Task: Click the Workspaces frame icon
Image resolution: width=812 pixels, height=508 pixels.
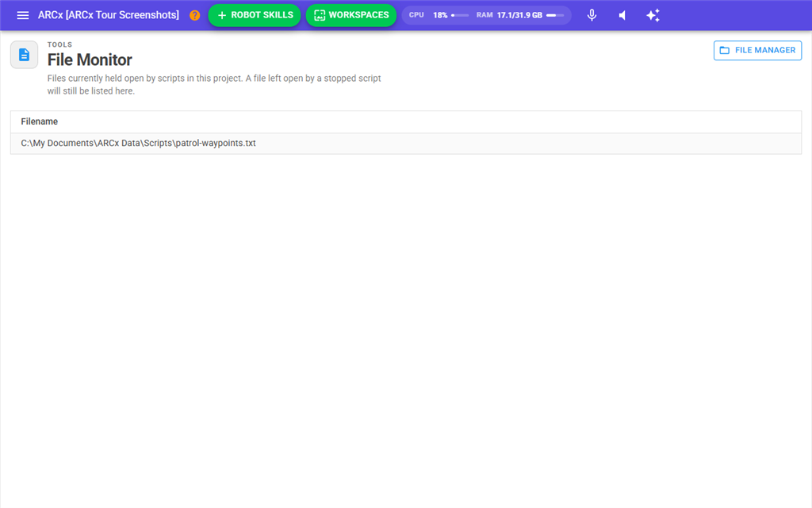Action: pos(320,15)
